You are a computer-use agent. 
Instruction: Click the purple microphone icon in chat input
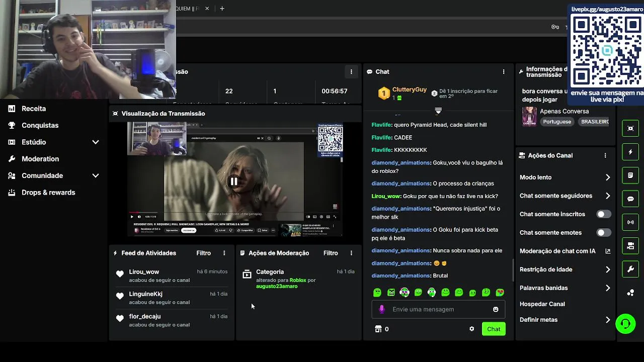[382, 309]
